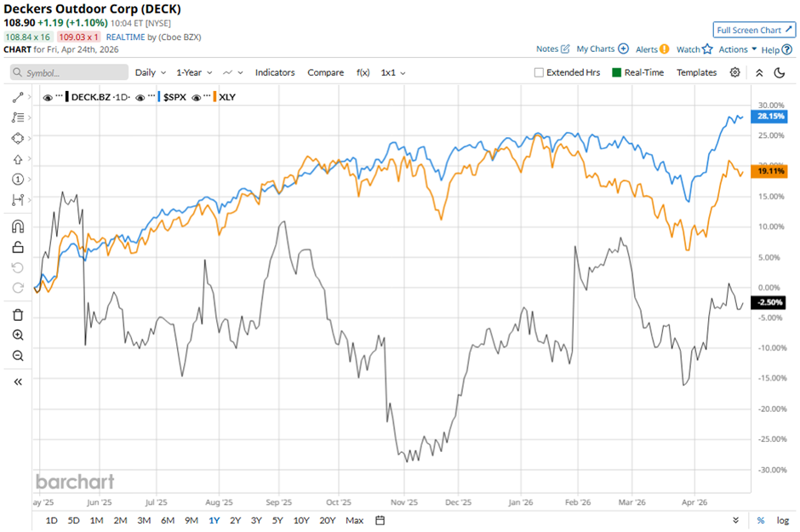This screenshot has width=800, height=532.
Task: Click the Watch link
Action: point(689,49)
